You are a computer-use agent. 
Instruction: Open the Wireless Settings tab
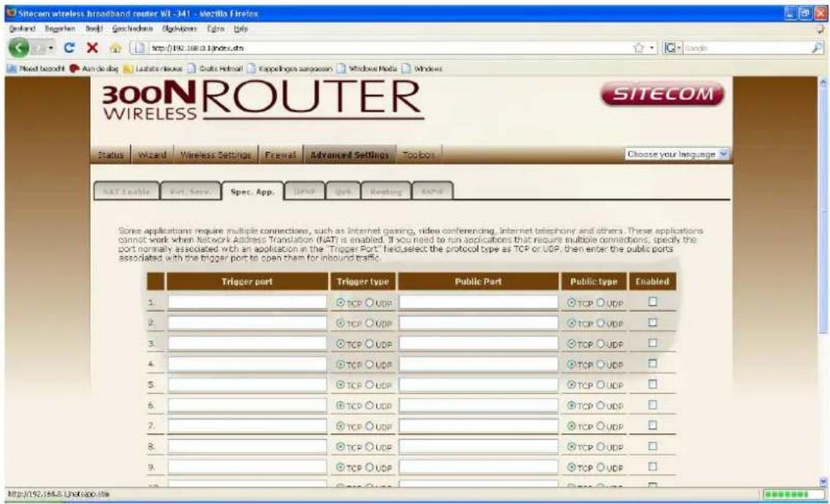(x=216, y=155)
